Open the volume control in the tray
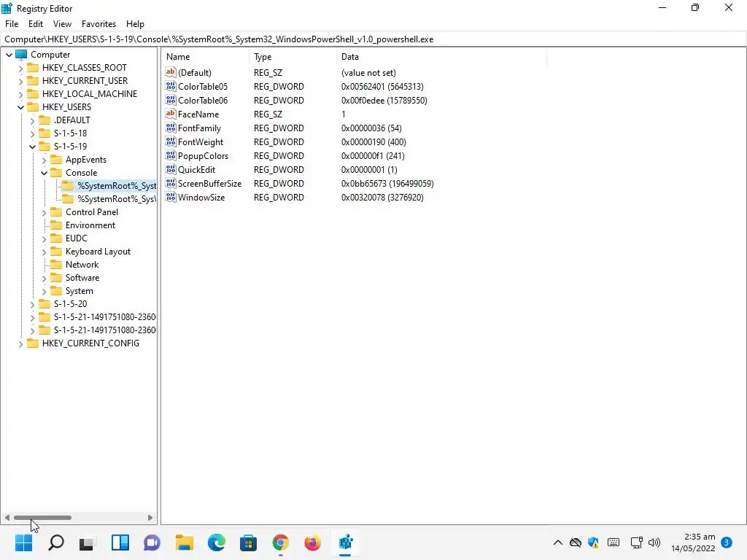Image resolution: width=747 pixels, height=560 pixels. [654, 542]
